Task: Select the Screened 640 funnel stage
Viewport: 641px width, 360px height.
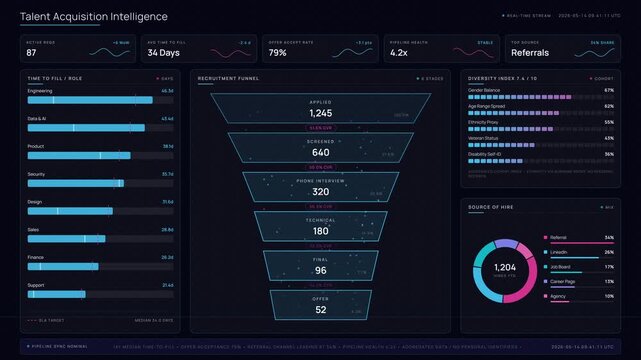Action: (320, 148)
